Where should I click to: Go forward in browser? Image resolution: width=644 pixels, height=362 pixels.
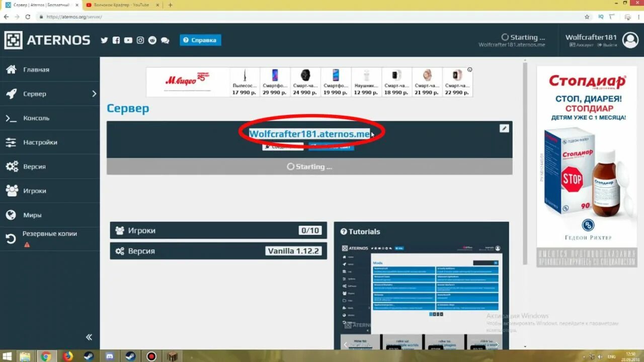17,17
